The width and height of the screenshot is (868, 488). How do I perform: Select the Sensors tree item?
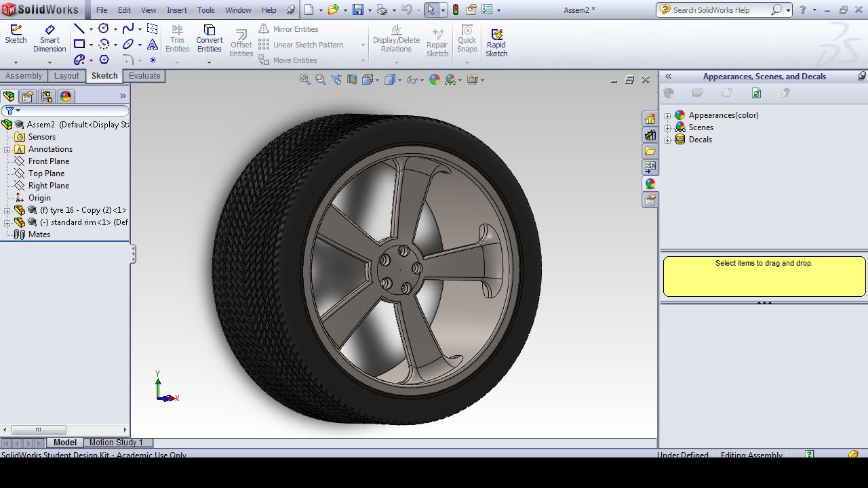(x=42, y=137)
